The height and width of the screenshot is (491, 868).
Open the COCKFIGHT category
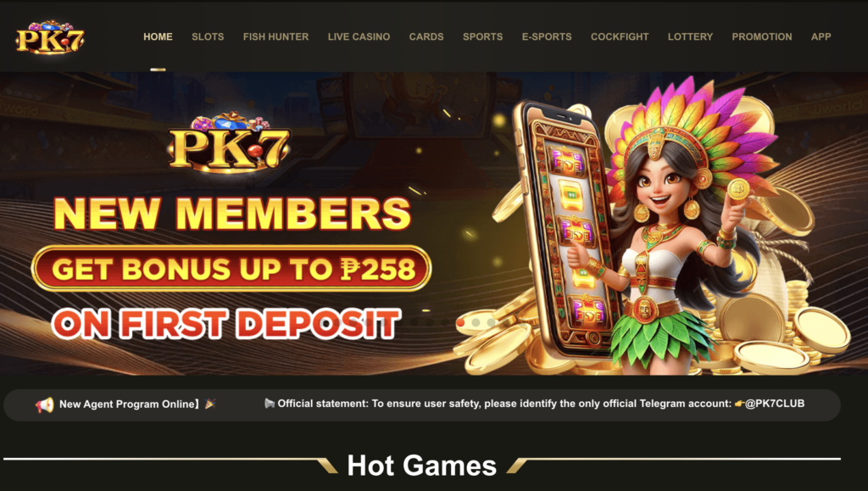[620, 36]
